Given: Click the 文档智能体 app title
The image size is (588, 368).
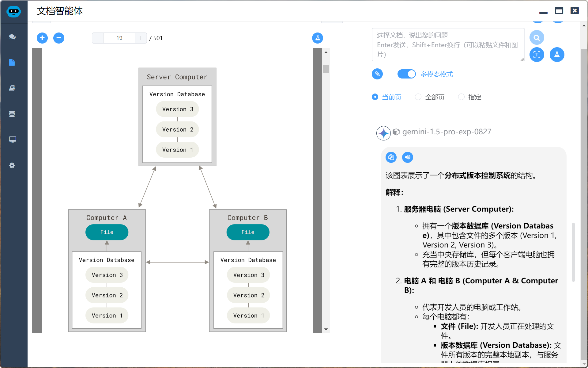Looking at the screenshot, I should 60,11.
